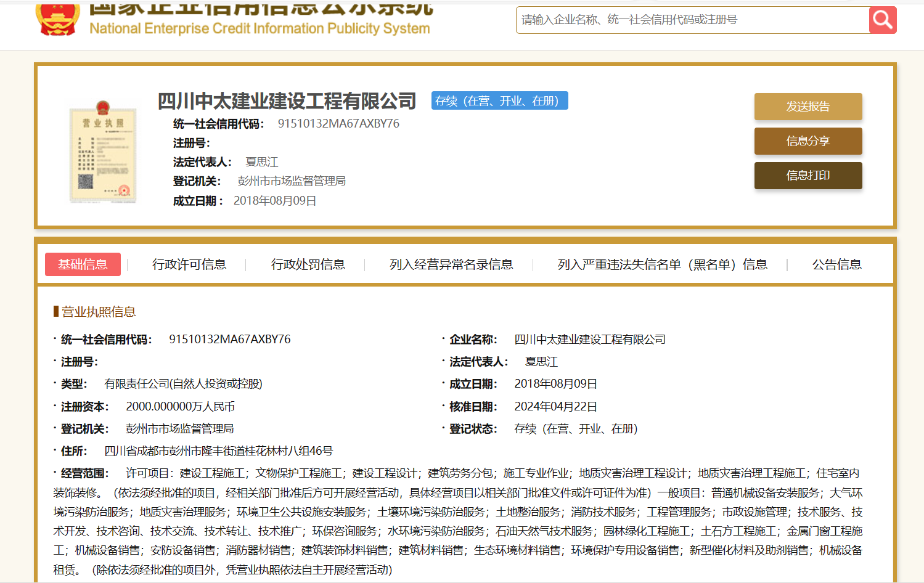
Task: Click the 成立日期 value in license info section
Action: 556,384
